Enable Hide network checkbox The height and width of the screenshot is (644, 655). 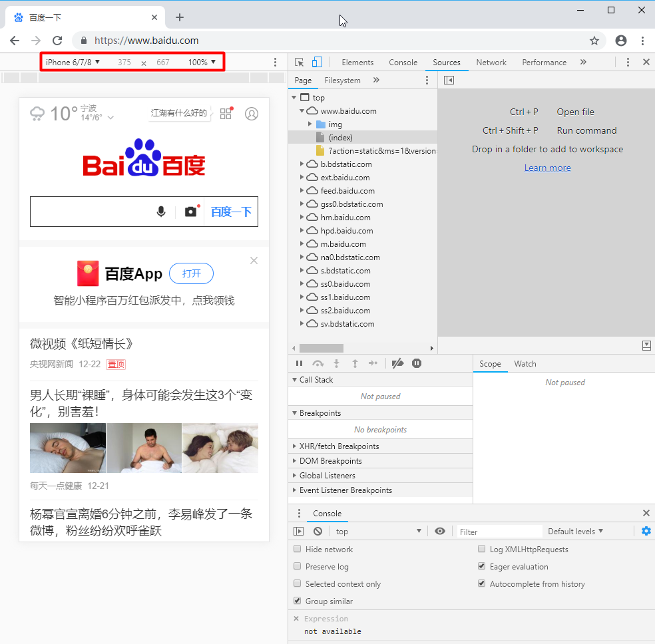click(x=297, y=549)
